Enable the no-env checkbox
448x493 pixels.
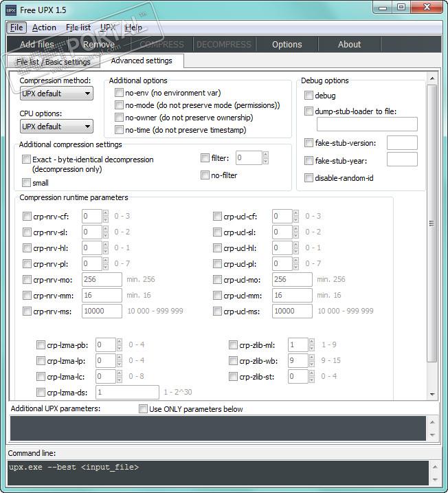click(119, 92)
